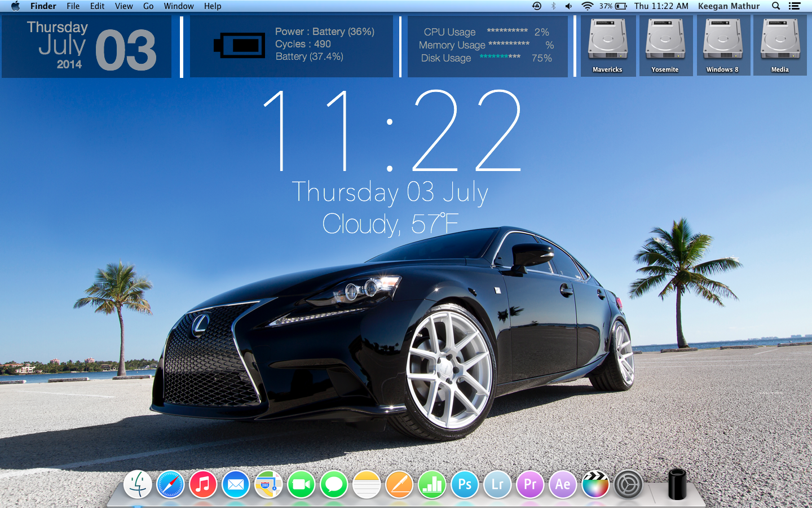Screen dimensions: 812x508
Task: Open System Preferences gear icon
Action: click(628, 484)
